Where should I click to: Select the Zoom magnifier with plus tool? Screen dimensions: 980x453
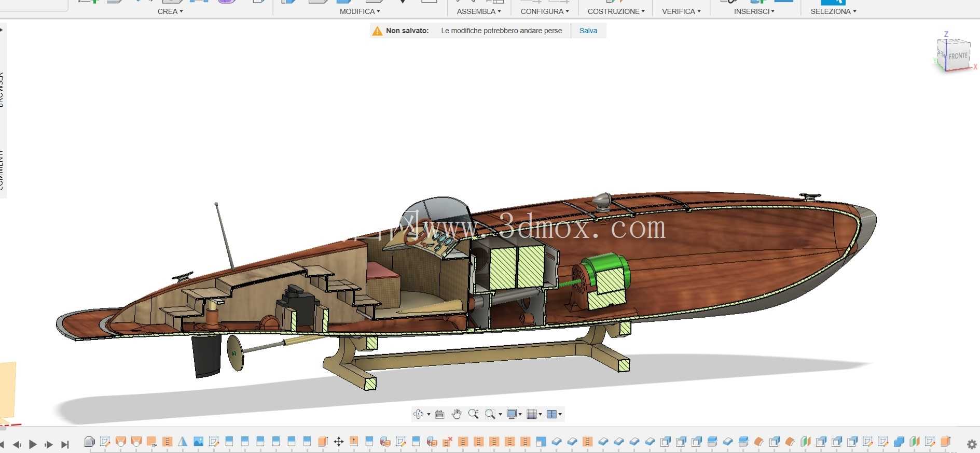tap(473, 414)
